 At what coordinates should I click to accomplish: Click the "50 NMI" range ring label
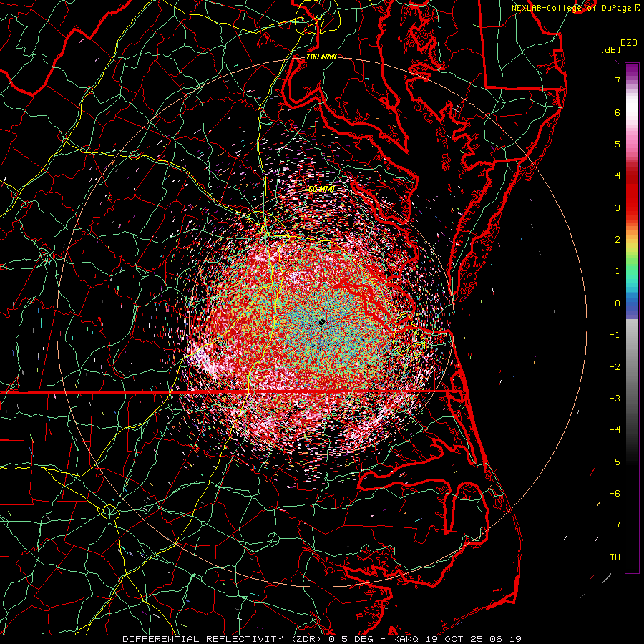pyautogui.click(x=321, y=189)
